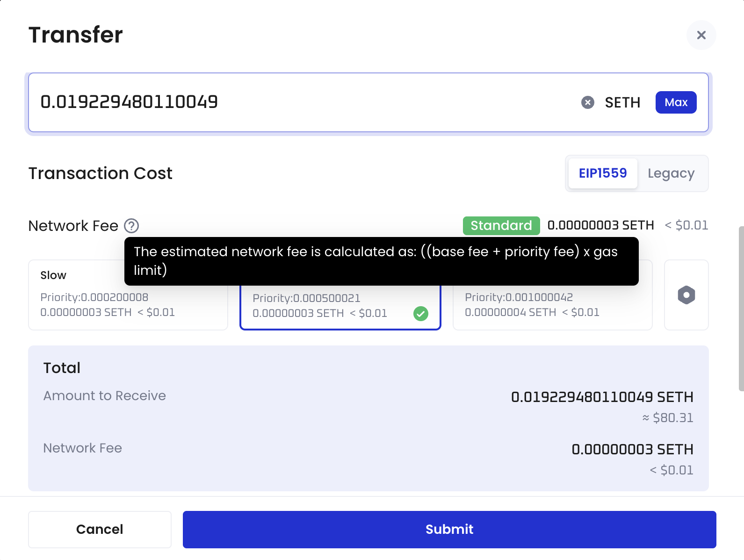This screenshot has height=560, width=744.
Task: Click the green checkmark on Standard fee
Action: coord(420,314)
